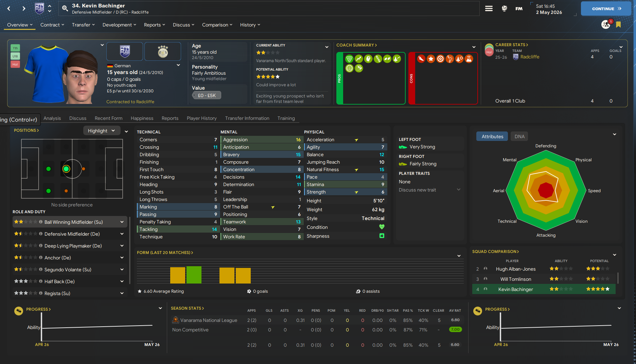Click the £0 - £5K value pill
The height and width of the screenshot is (364, 636).
point(207,95)
